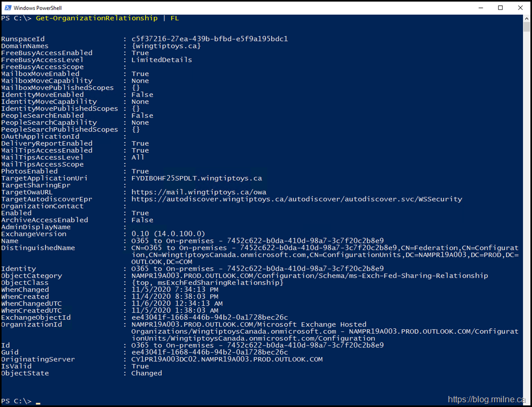This screenshot has width=532, height=407.
Task: Click the OriginatingServer CY1PR19A003DC02 value
Action: (x=227, y=359)
